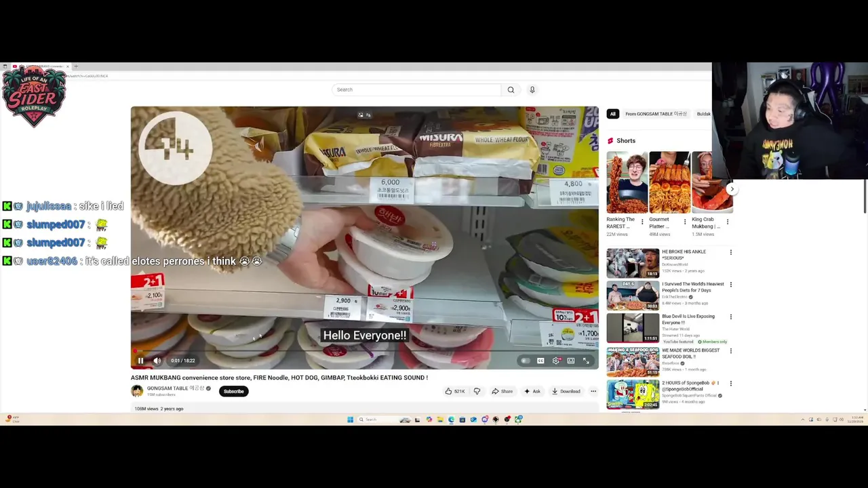
Task: Open options for 2 HOURS of SpongeBob
Action: [730, 384]
